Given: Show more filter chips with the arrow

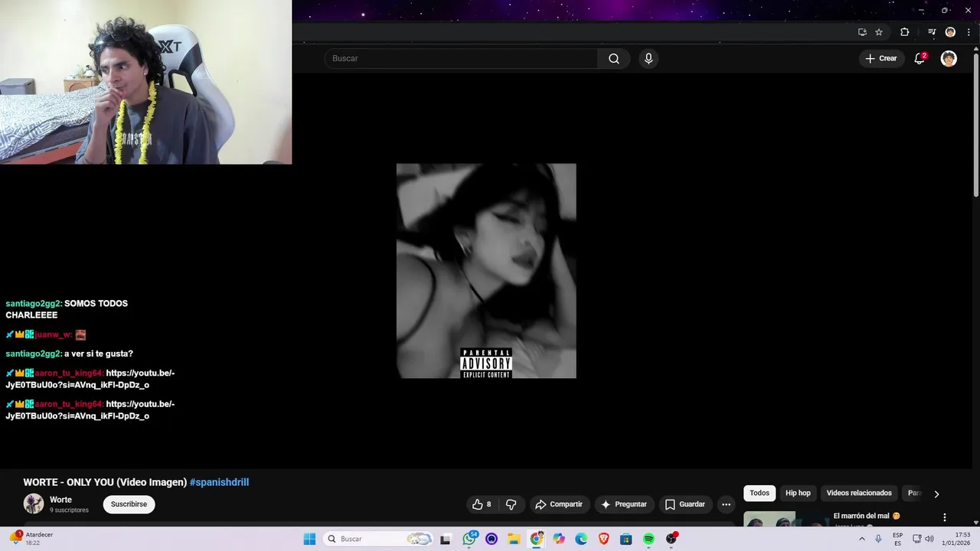Looking at the screenshot, I should pyautogui.click(x=936, y=494).
